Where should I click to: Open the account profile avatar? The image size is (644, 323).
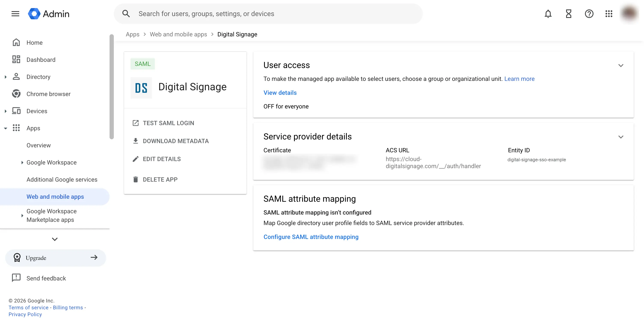coord(629,14)
